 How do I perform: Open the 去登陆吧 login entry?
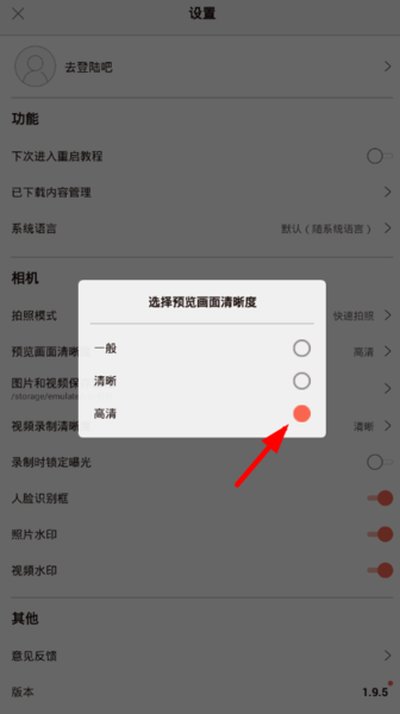[88, 67]
